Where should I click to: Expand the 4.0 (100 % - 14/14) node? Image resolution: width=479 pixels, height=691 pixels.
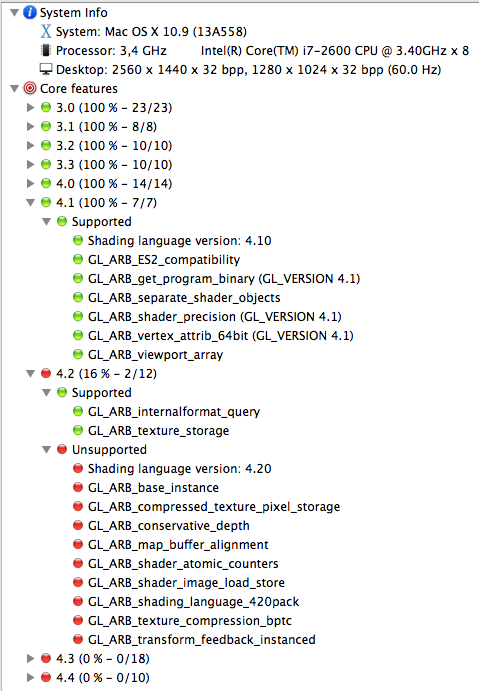[x=30, y=183]
